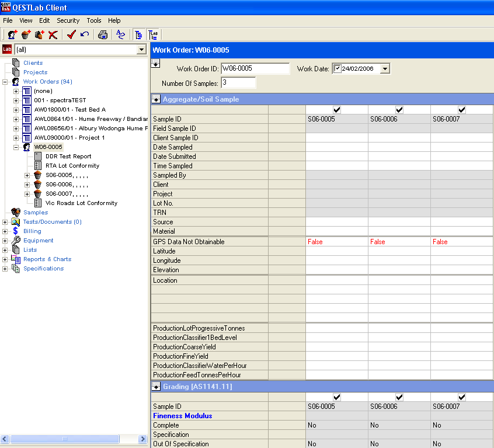Toggle the Lab tree view icon
Image resolution: width=494 pixels, height=448 pixels.
point(153,34)
